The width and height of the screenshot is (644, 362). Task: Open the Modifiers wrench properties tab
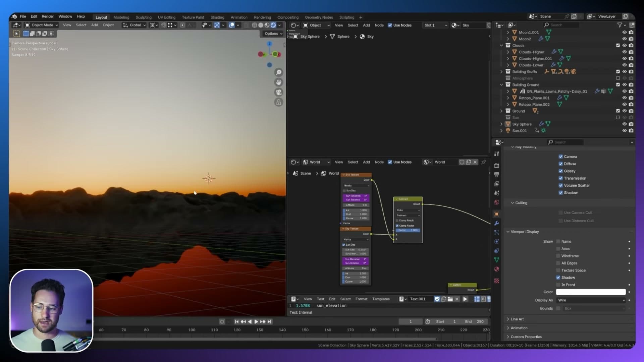[497, 223]
